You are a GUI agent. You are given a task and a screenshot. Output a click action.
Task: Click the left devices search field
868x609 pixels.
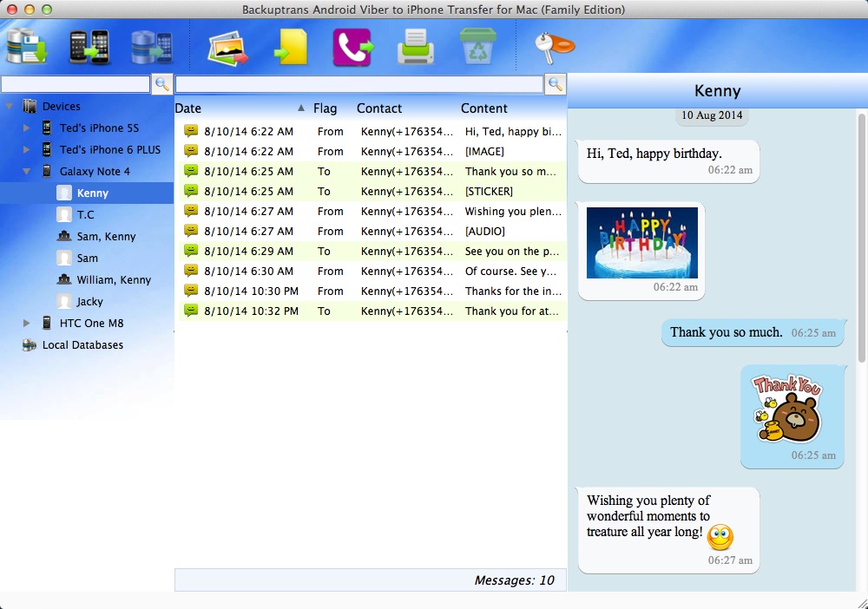pos(76,84)
